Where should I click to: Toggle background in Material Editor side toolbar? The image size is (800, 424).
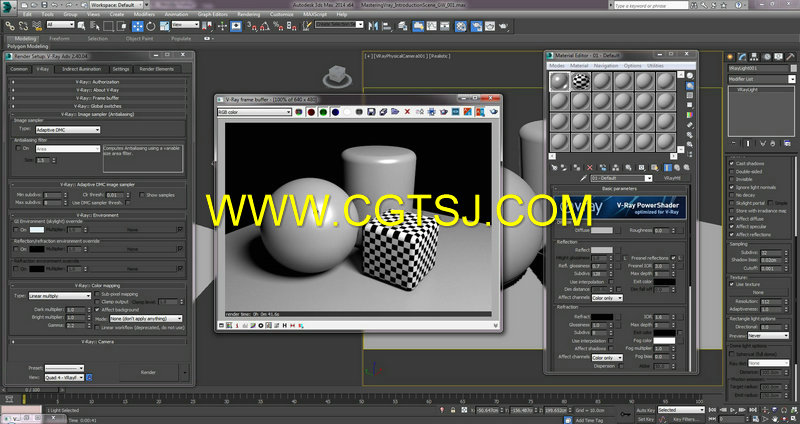pyautogui.click(x=690, y=95)
